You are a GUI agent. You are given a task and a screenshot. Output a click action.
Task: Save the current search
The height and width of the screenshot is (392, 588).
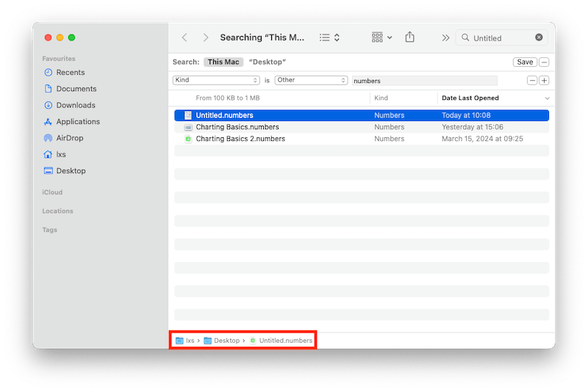[525, 62]
